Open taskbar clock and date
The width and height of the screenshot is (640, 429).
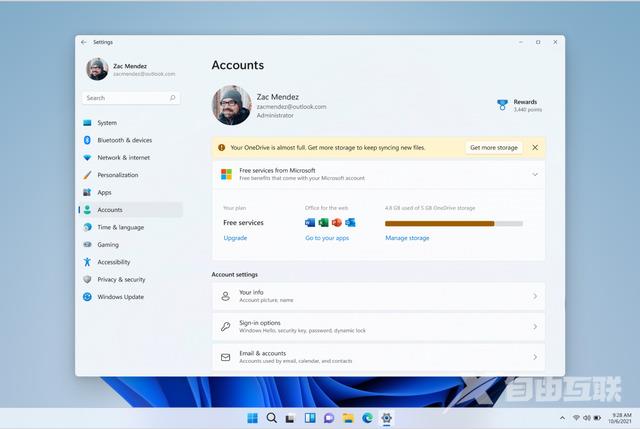[620, 418]
